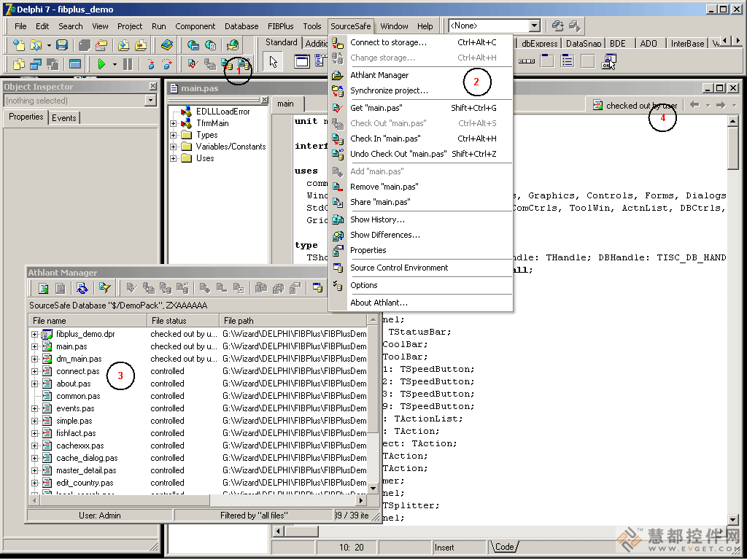Viewport: 747px width, 560px height.
Task: Click the Open Project folder icon
Action: point(101,45)
